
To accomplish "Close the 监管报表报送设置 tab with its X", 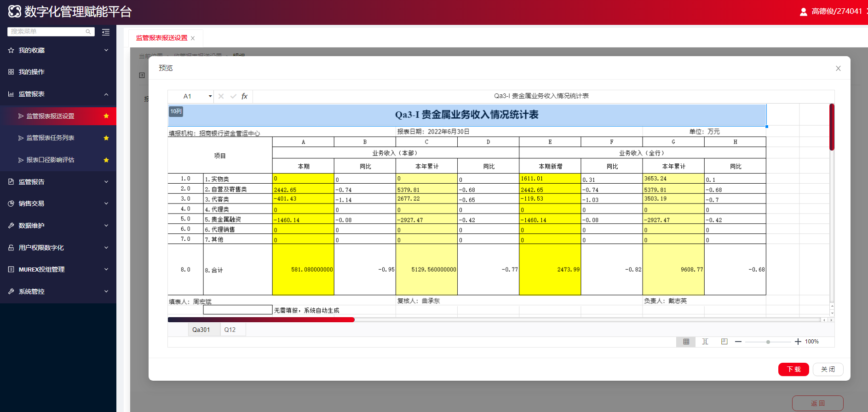I will pyautogui.click(x=193, y=38).
